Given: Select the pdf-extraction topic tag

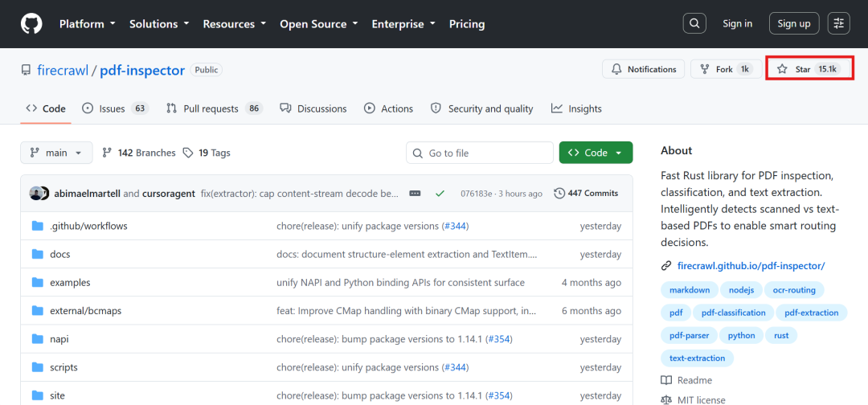Looking at the screenshot, I should [812, 313].
